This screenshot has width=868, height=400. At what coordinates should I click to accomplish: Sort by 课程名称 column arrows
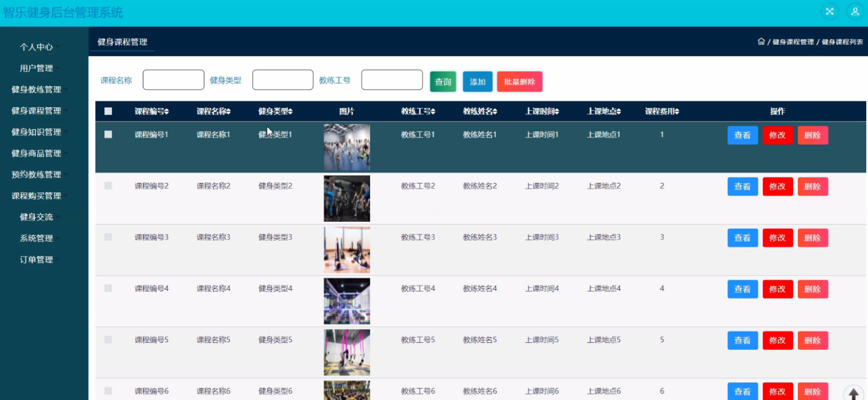tap(228, 112)
